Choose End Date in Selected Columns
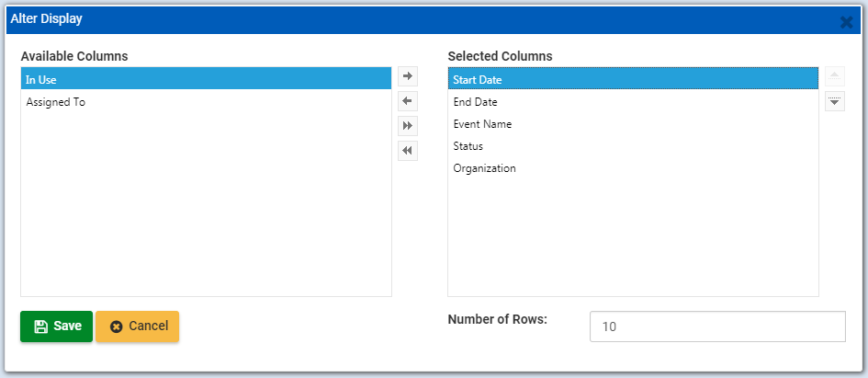This screenshot has width=868, height=378. (x=632, y=102)
